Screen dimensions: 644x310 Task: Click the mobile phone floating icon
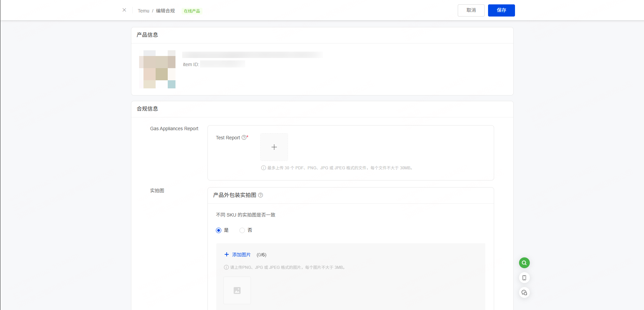524,278
